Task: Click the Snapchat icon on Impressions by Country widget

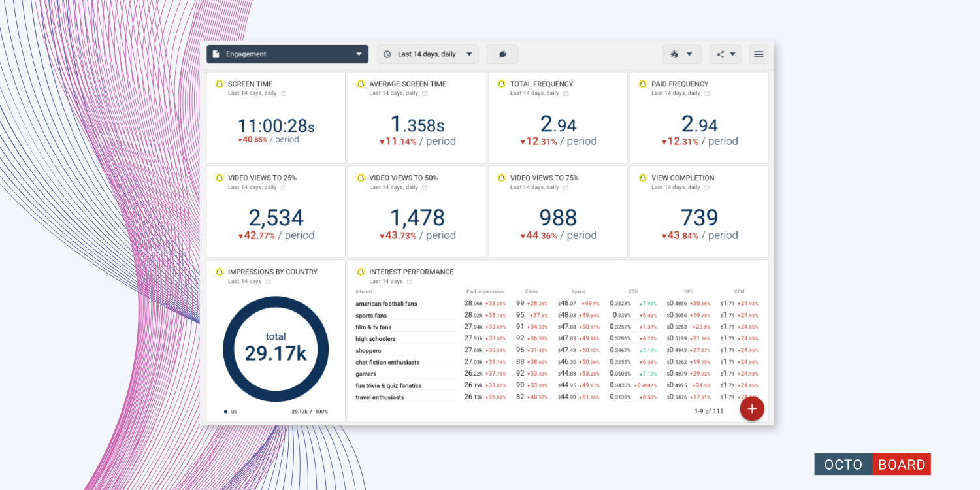Action: click(220, 272)
